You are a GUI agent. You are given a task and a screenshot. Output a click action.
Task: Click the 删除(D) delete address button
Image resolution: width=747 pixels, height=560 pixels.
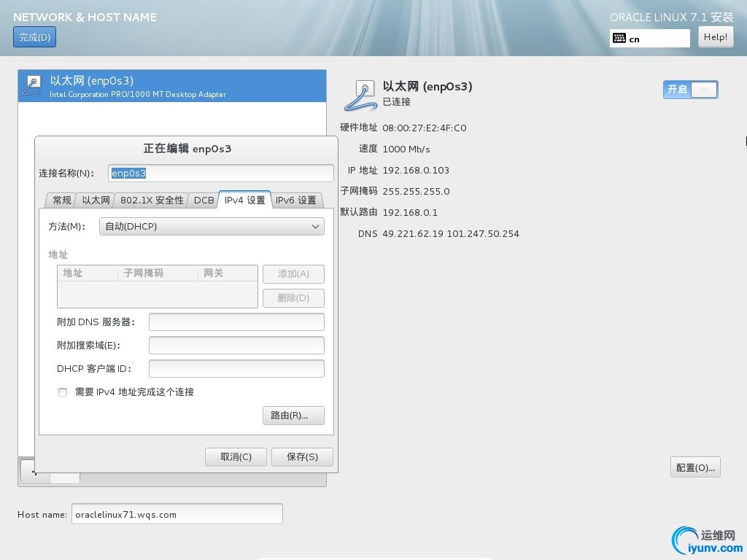click(x=293, y=298)
